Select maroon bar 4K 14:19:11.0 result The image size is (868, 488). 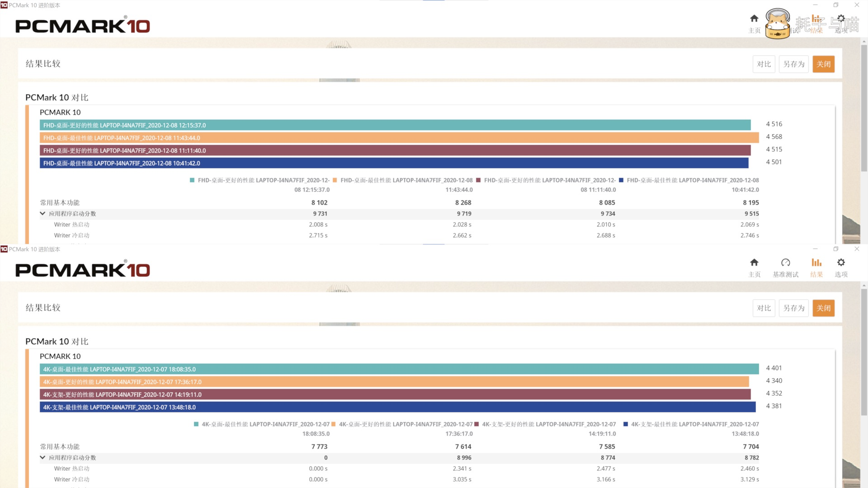(395, 394)
